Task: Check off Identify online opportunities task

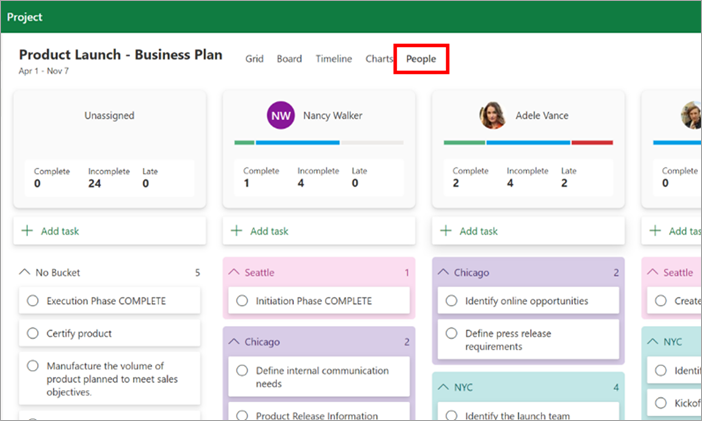Action: [451, 301]
